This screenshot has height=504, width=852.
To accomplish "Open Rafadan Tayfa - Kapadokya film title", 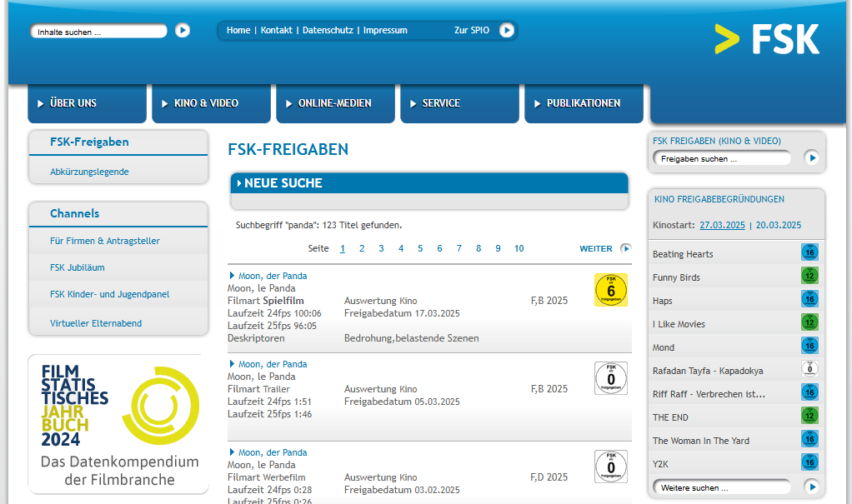I will [708, 371].
